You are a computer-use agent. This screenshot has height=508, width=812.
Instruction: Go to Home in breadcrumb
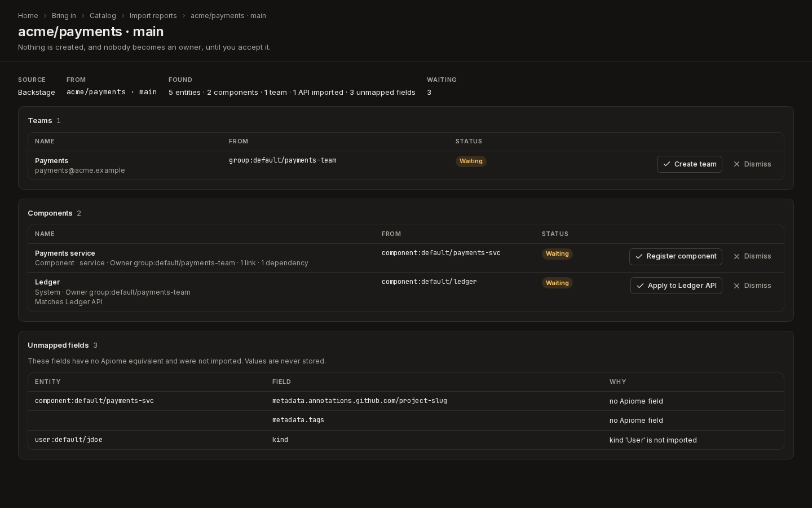[28, 16]
